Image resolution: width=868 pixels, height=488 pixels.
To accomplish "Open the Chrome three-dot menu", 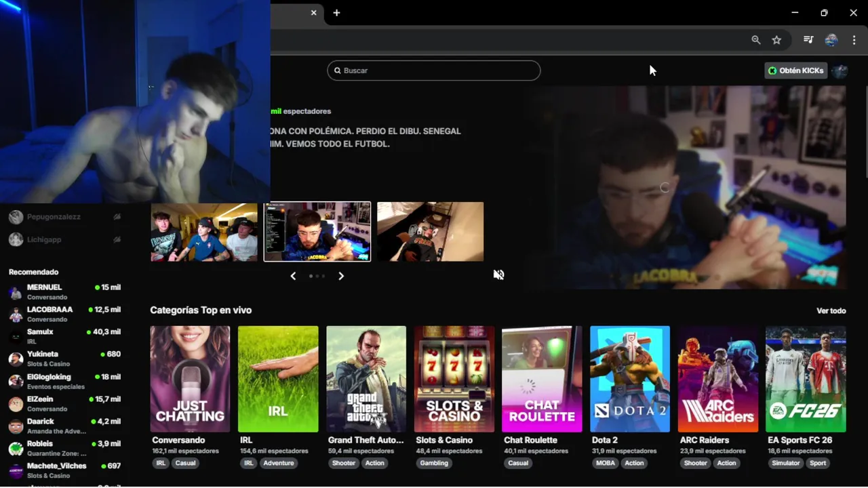I will click(x=854, y=40).
